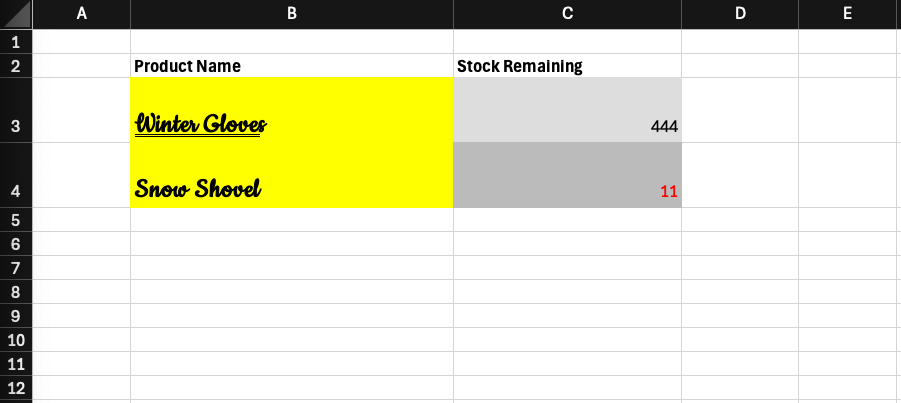The width and height of the screenshot is (901, 403).
Task: Select row 4 header
Action: (x=16, y=175)
